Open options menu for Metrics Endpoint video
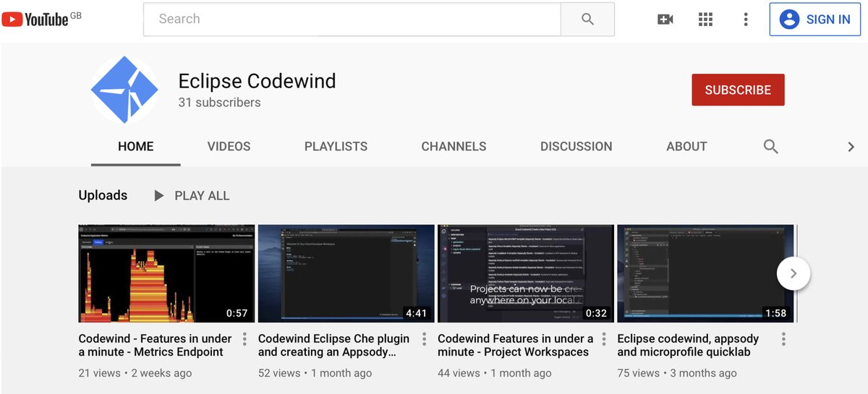 (244, 339)
